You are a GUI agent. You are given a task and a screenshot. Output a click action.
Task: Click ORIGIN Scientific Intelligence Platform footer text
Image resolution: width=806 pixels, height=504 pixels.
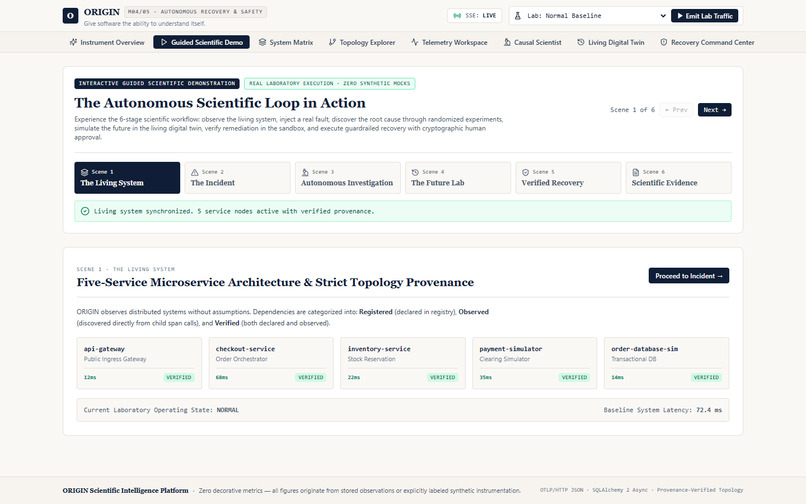pos(125,491)
